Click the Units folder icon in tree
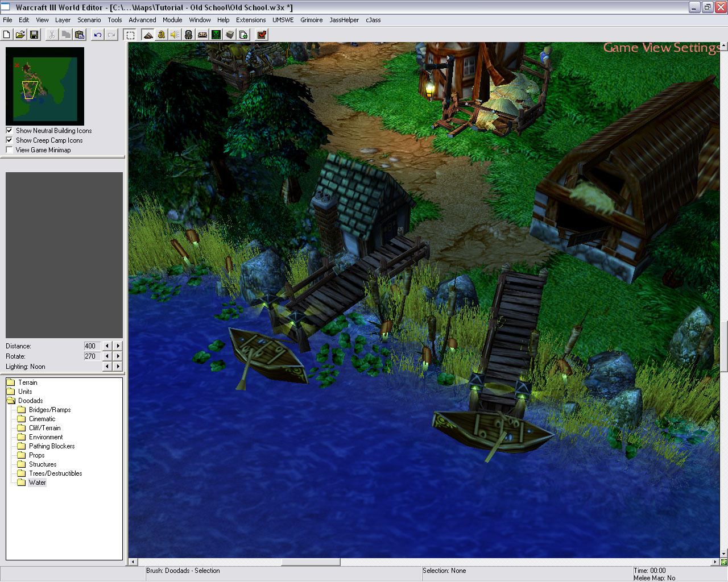The width and height of the screenshot is (728, 582). click(x=11, y=392)
